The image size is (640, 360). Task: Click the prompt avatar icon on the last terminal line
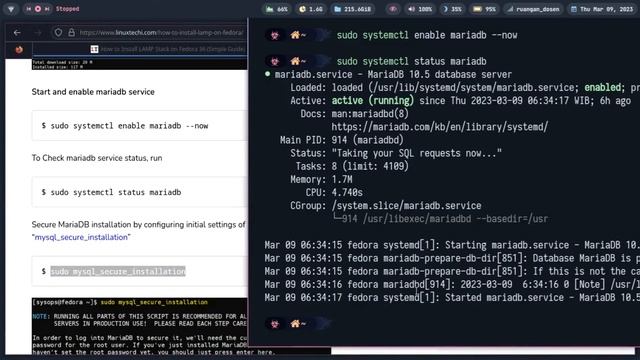coord(275,324)
